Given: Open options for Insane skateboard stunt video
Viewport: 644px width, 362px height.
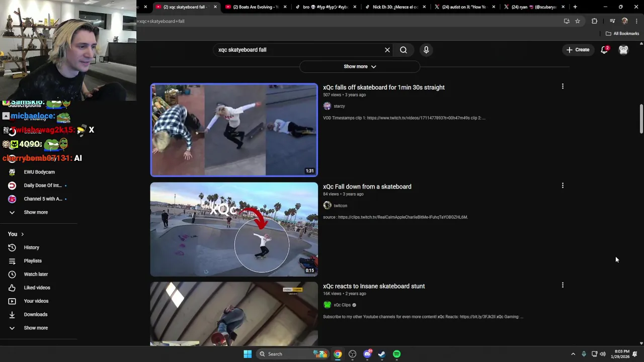Looking at the screenshot, I should [x=562, y=285].
